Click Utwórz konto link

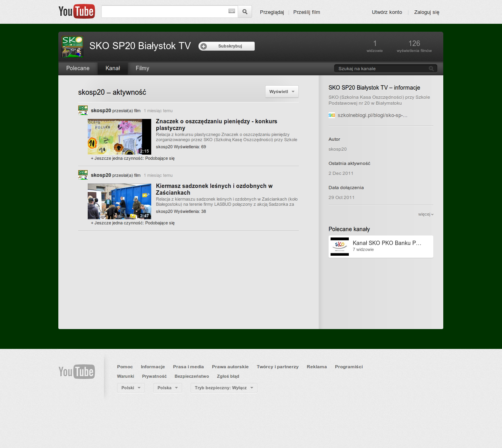(387, 12)
